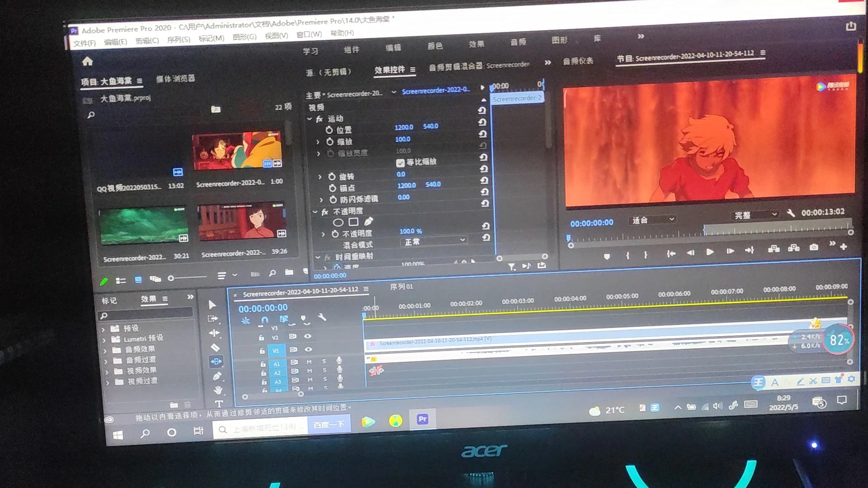The width and height of the screenshot is (868, 488).
Task: Toggle animation stopwatch for 位置
Action: (x=329, y=130)
